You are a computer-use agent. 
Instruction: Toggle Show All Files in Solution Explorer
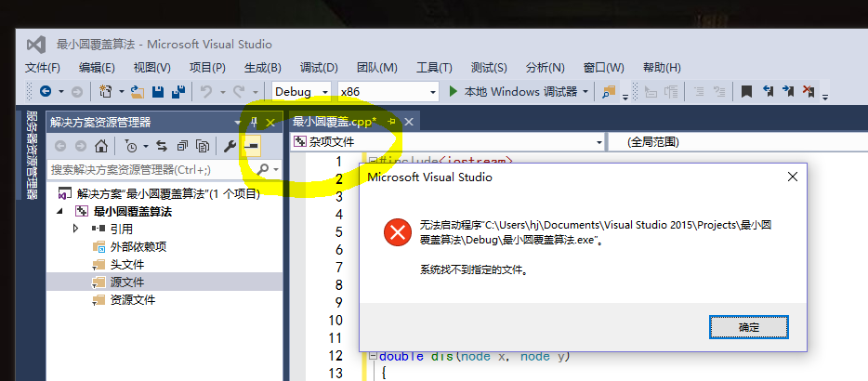point(204,146)
